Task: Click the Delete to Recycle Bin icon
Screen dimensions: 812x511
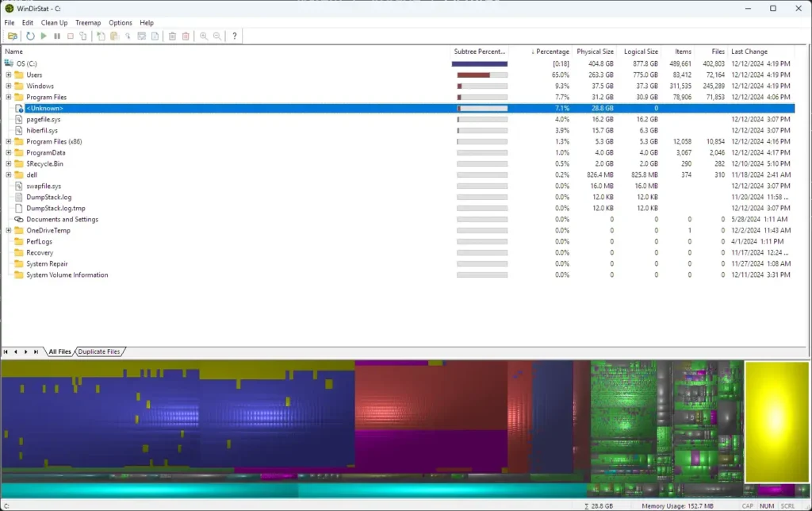Action: pyautogui.click(x=171, y=36)
